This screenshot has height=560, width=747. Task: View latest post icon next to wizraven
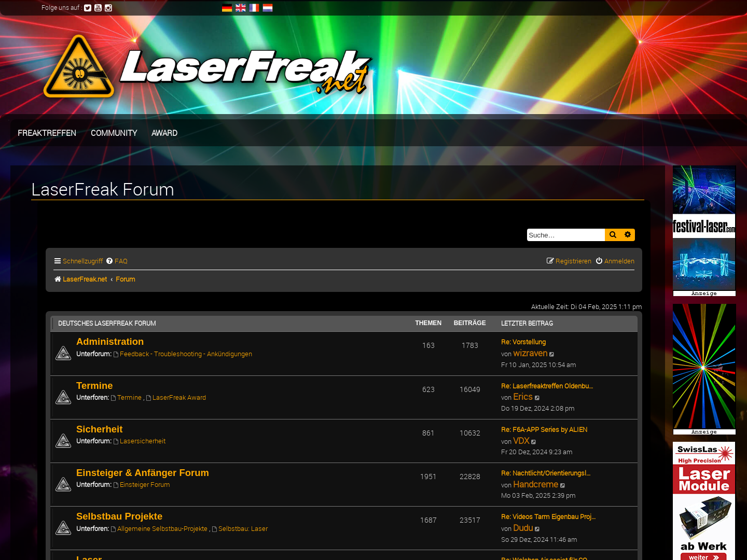pos(552,354)
